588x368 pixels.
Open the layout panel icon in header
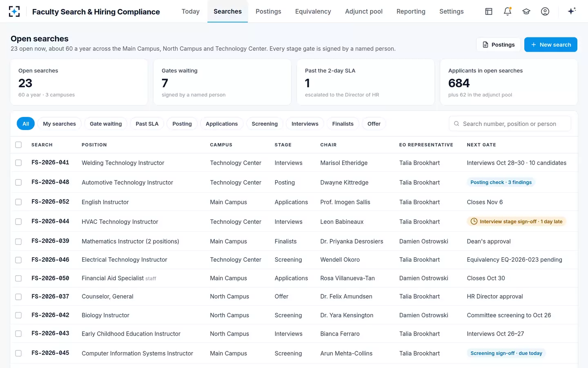489,11
